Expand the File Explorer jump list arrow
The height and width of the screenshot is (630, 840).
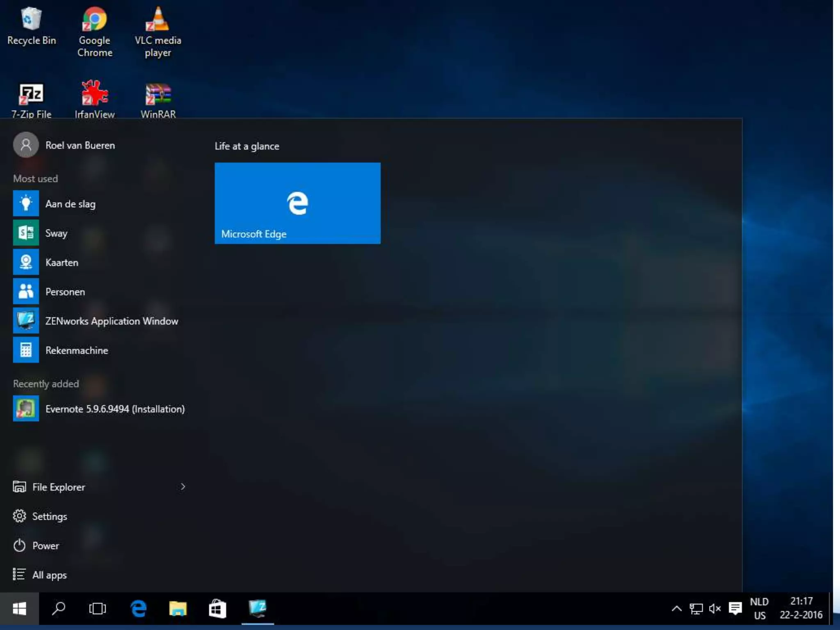pos(183,487)
